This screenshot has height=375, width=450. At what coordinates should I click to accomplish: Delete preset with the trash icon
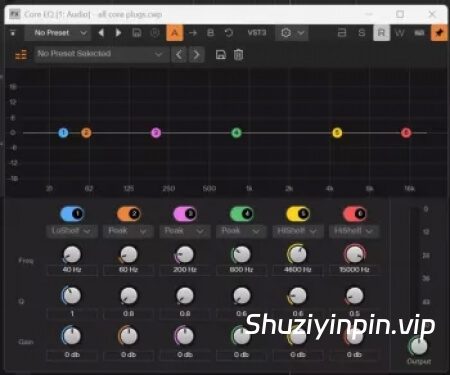click(x=238, y=55)
